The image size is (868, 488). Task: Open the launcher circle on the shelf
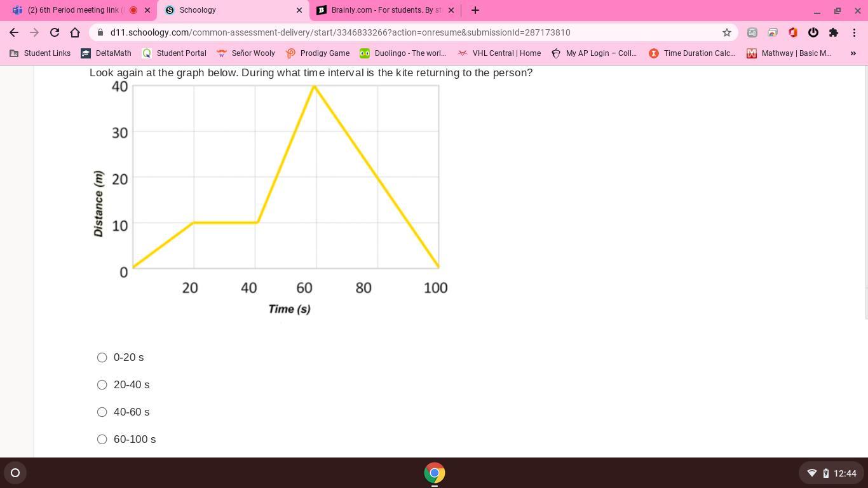point(15,473)
